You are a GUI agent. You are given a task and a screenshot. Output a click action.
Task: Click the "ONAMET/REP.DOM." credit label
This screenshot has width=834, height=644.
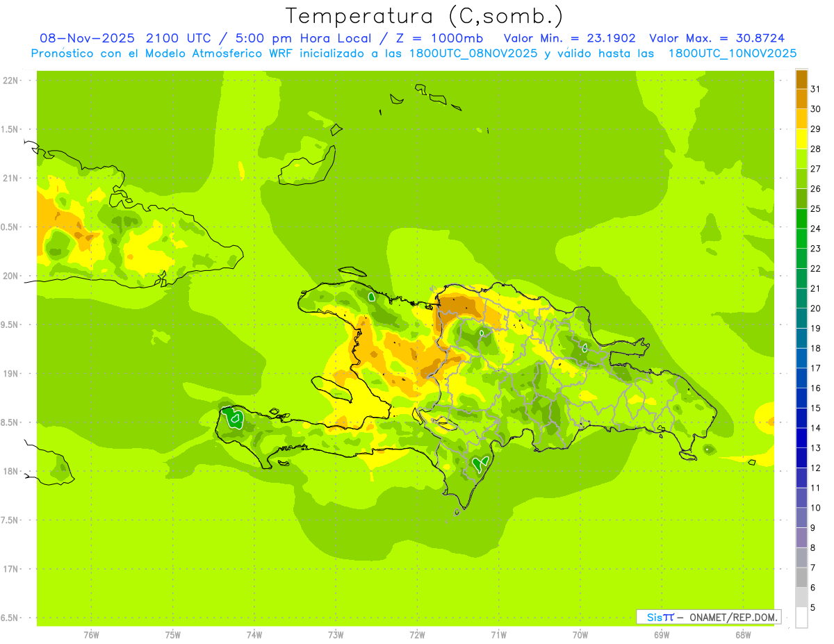733,617
